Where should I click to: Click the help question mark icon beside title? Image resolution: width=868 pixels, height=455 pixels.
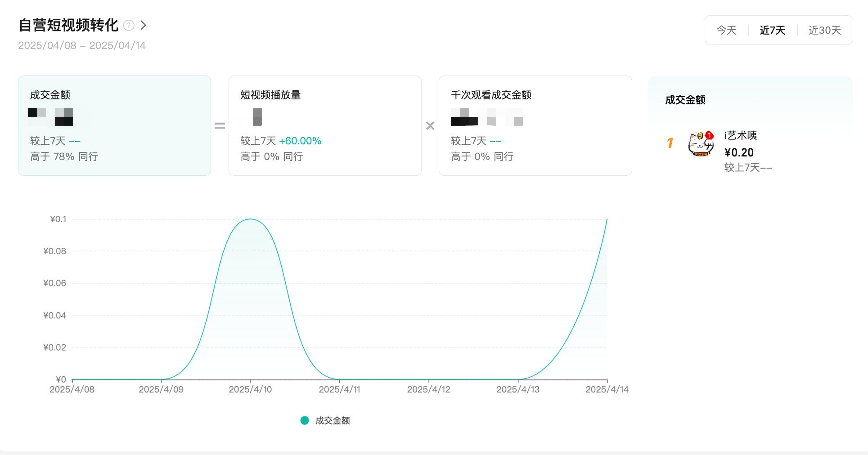point(129,26)
